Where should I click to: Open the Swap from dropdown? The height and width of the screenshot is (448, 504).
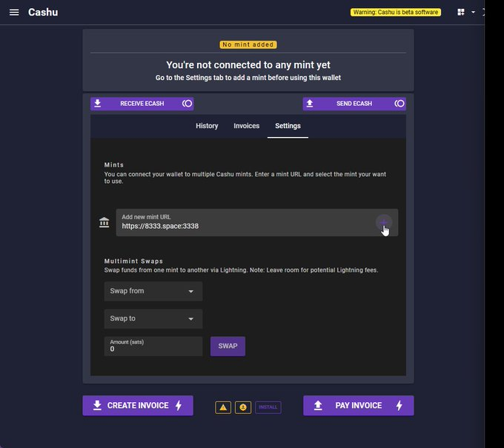click(x=153, y=291)
